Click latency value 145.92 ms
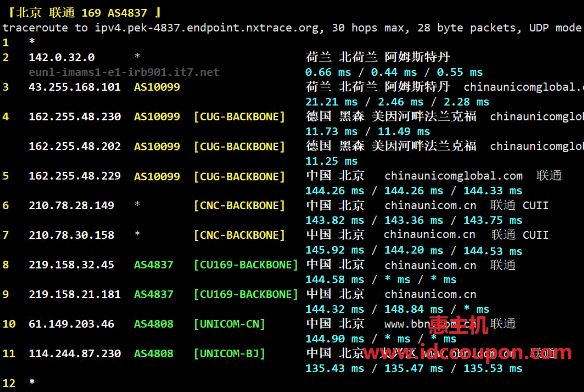This screenshot has height=392, width=584. [335, 250]
